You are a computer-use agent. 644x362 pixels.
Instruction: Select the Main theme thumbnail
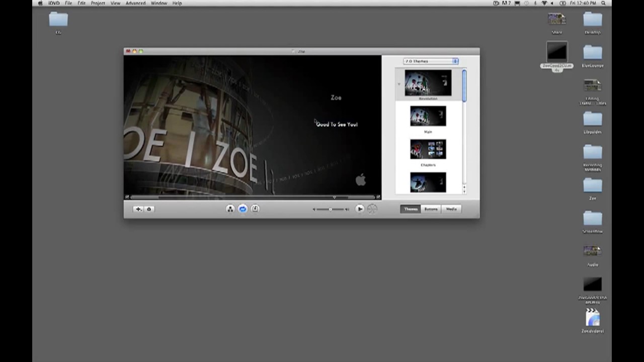tap(428, 116)
